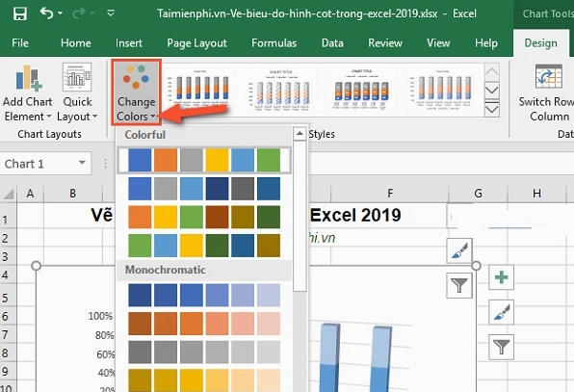This screenshot has width=574, height=392.
Task: Click the left 3D column in the chart
Action: 329,358
